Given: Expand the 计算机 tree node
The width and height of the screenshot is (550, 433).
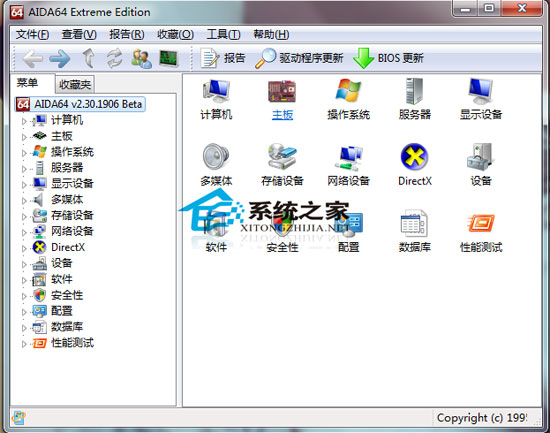Looking at the screenshot, I should 24,121.
